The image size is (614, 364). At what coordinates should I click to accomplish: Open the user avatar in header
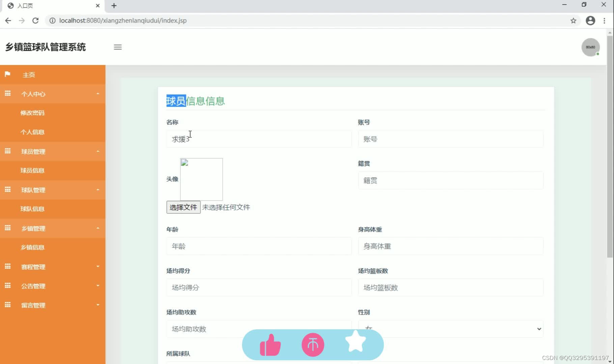click(590, 47)
